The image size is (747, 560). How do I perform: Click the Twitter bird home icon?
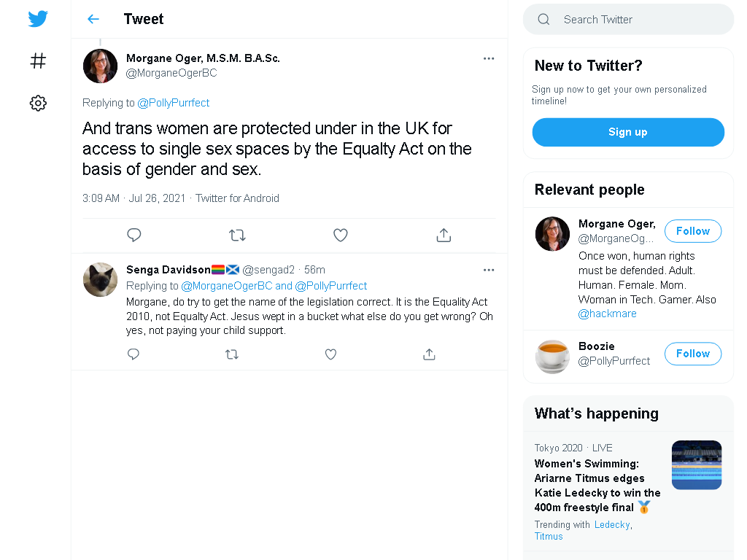click(x=38, y=19)
